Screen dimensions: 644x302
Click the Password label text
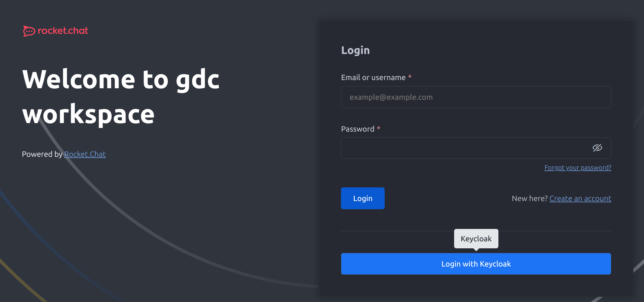click(x=358, y=129)
